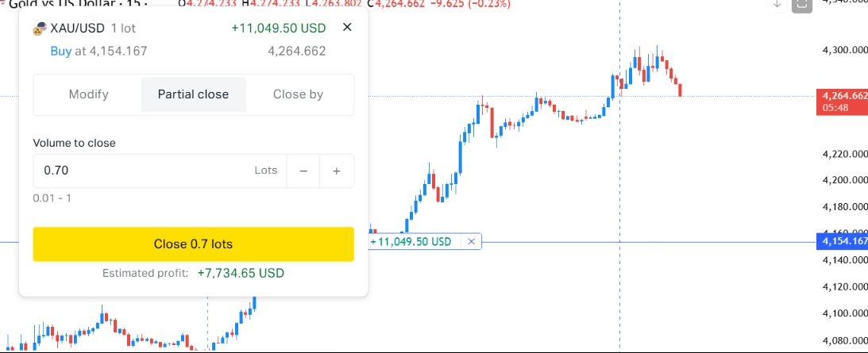Click the XAU/USD gold-dollar symbol icon
Screen dimensions: 868x353
coord(39,29)
